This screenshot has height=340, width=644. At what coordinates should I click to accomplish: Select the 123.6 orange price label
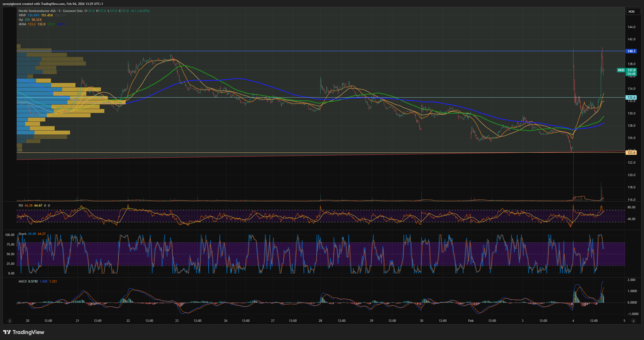point(631,153)
